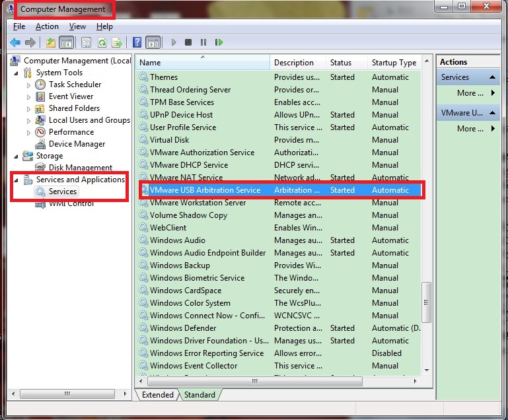Sort by the Description column header
Viewport: 508px width, 420px height.
pos(298,62)
